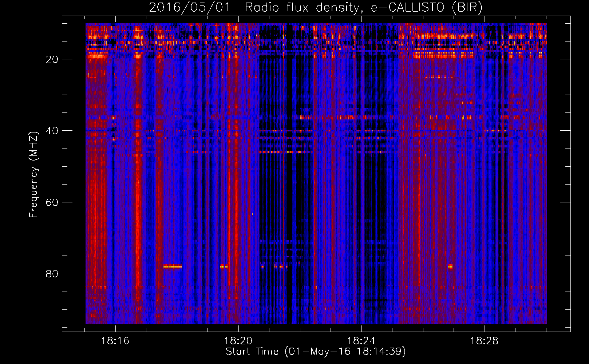
Task: Click the '40' frequency tick label
Action: pyautogui.click(x=52, y=131)
